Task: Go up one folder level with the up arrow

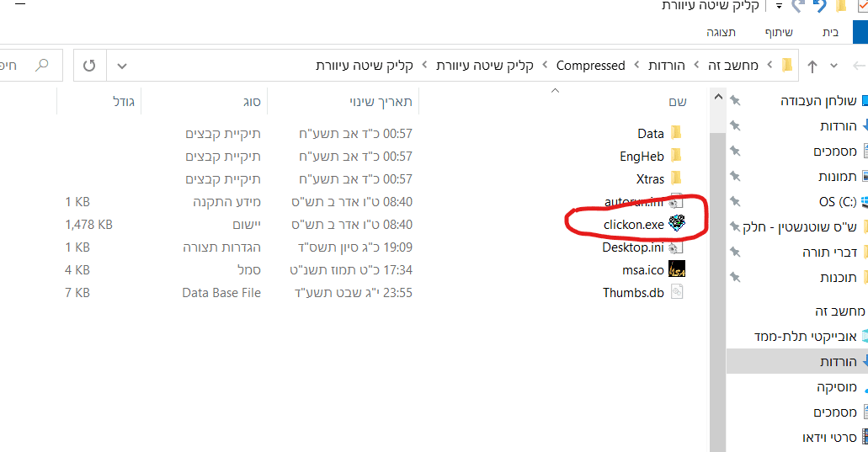Action: [x=812, y=66]
